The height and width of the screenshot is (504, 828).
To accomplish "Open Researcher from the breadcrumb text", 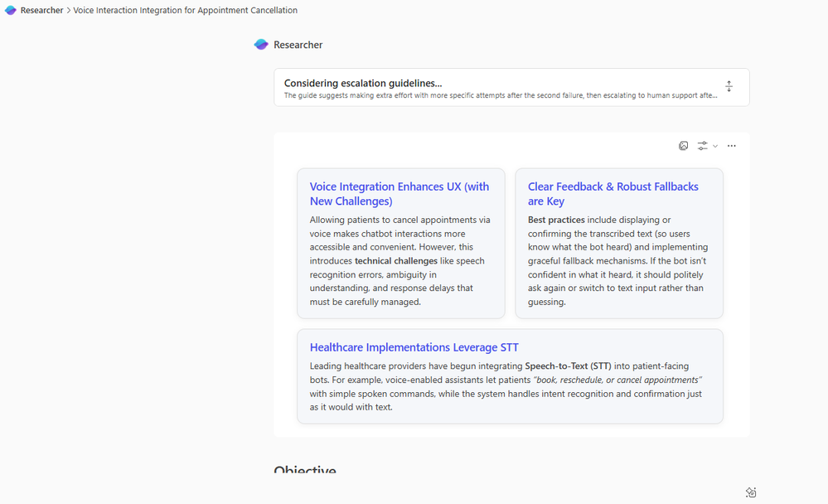I will click(x=41, y=11).
